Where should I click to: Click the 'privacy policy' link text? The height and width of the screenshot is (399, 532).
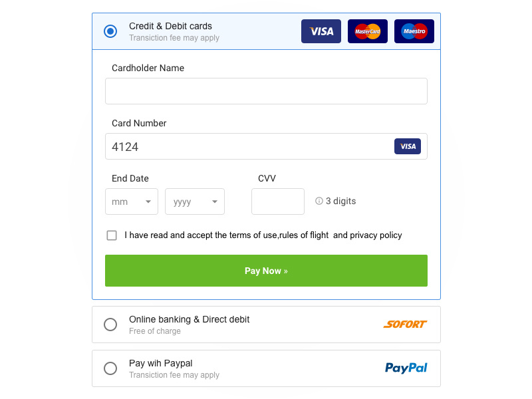coord(376,235)
